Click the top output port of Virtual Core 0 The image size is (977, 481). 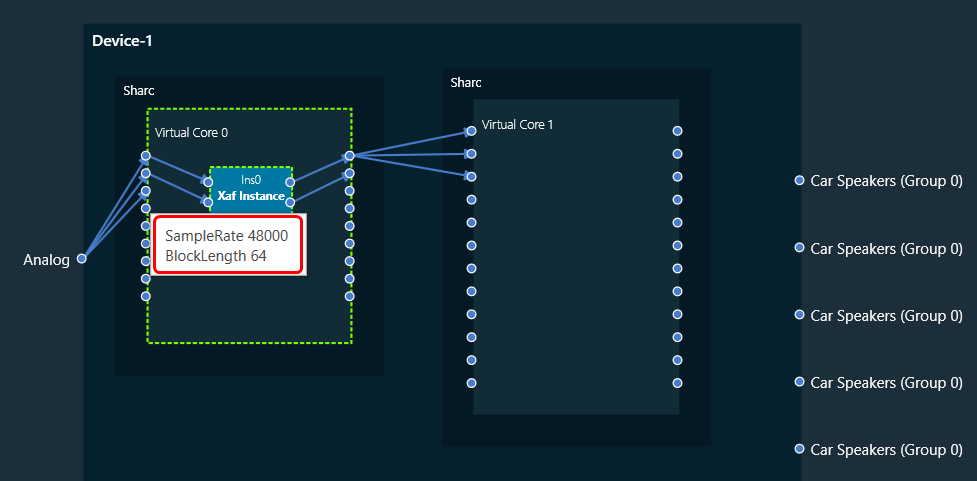pyautogui.click(x=349, y=156)
